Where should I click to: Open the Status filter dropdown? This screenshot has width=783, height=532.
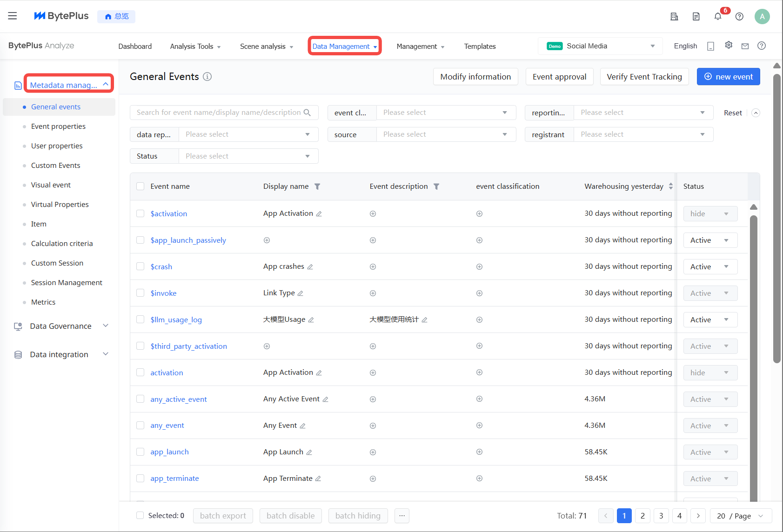248,156
